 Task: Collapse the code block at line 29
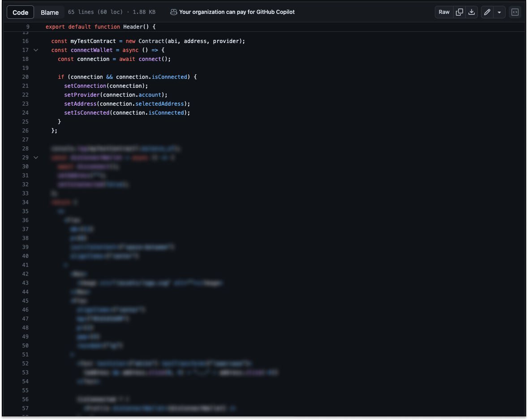tap(36, 157)
